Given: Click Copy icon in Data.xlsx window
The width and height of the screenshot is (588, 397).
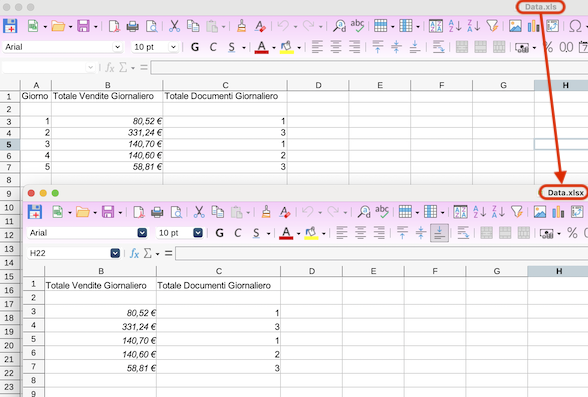Looking at the screenshot, I should click(218, 212).
